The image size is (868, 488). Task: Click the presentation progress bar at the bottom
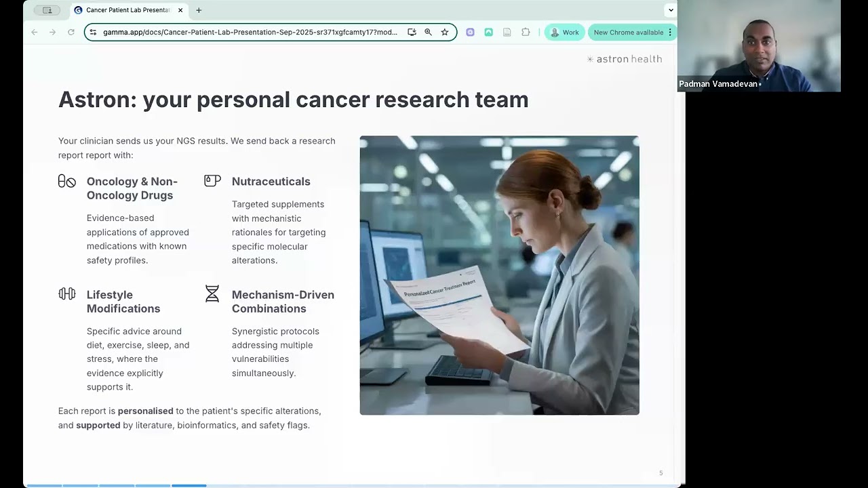pos(351,485)
